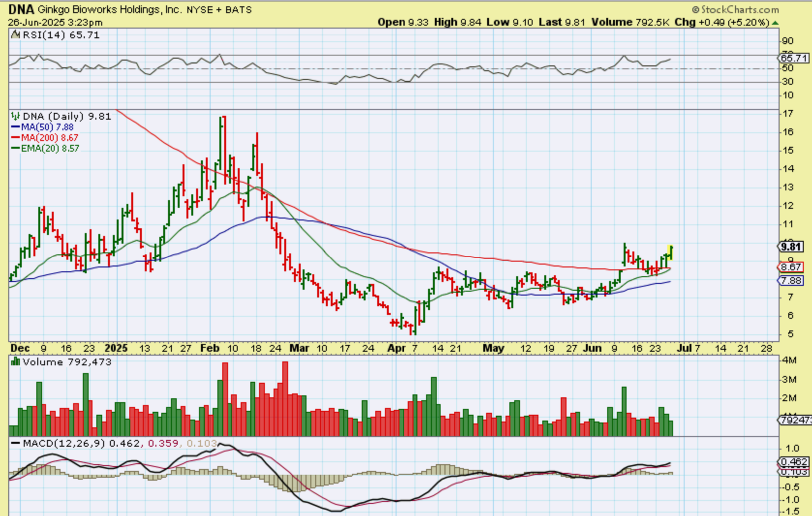The height and width of the screenshot is (516, 812).
Task: Click the MACD(12,26,9) 0.462 panel label
Action: (82, 443)
